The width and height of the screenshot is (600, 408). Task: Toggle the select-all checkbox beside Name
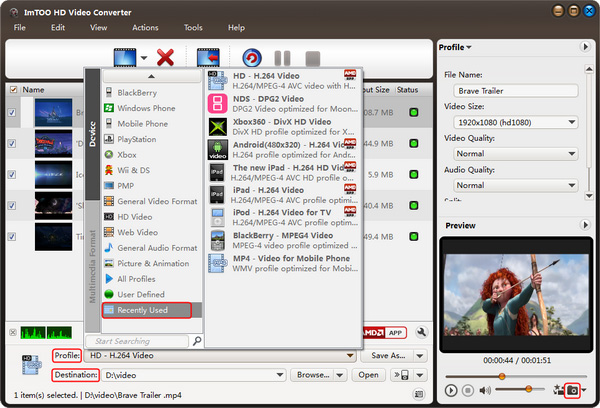tap(13, 90)
